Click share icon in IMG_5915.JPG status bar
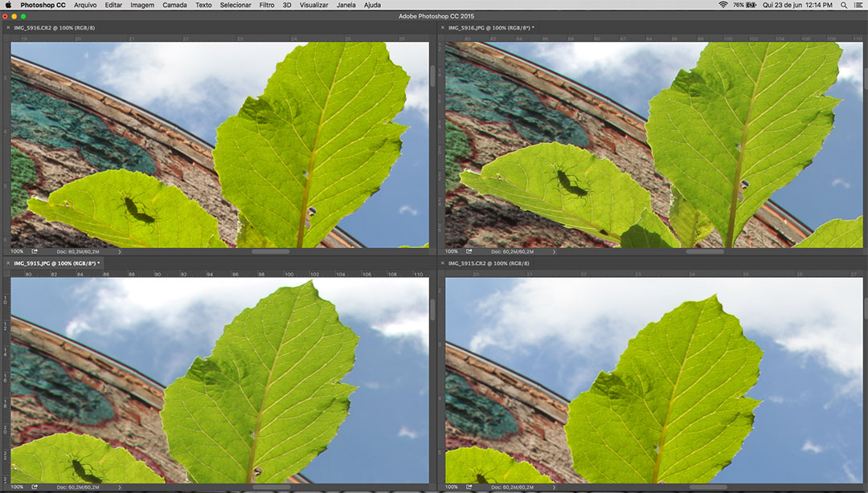Screen dimensions: 868x493 coord(35,487)
